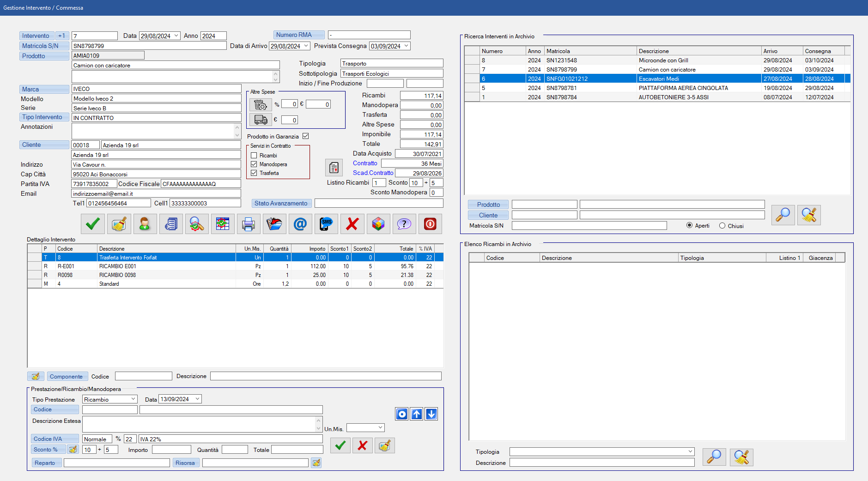Toggle the Prodotto in Garanzia checkbox
The image size is (868, 481).
pos(305,136)
